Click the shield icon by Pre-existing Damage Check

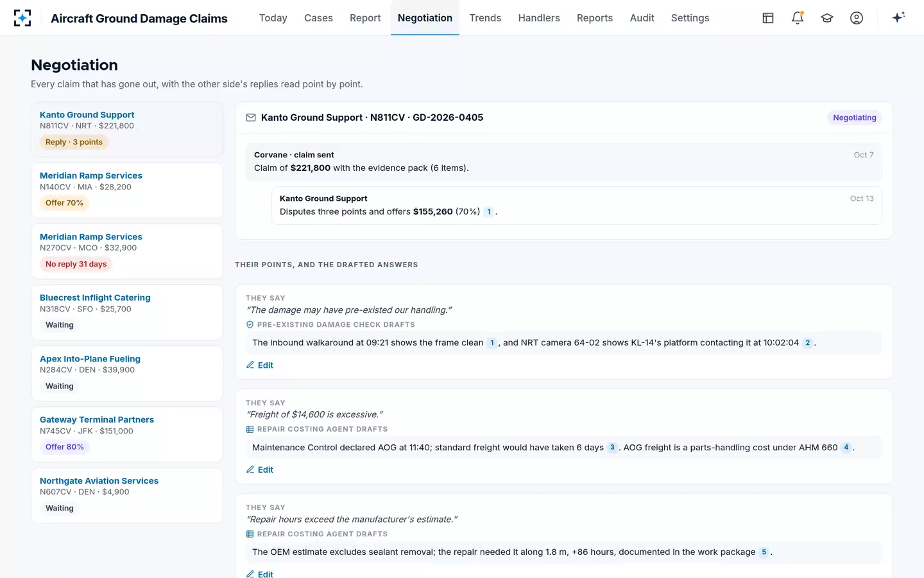pyautogui.click(x=250, y=325)
